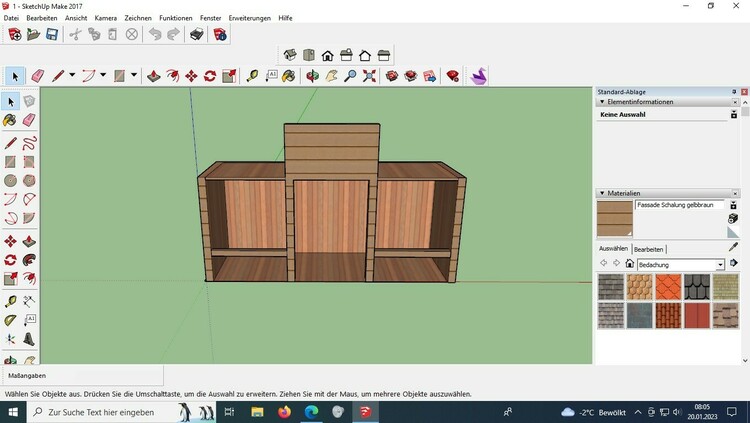Image resolution: width=750 pixels, height=423 pixels.
Task: Activate the Push/Pull tool
Action: [153, 76]
